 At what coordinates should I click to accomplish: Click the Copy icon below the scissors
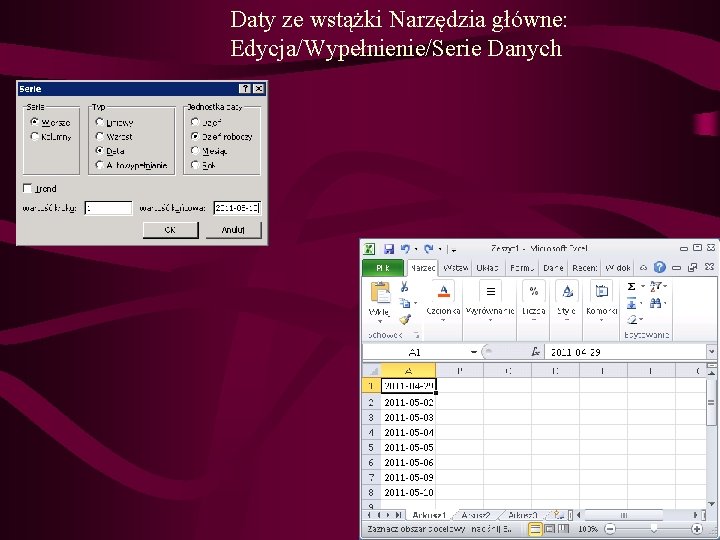pos(404,303)
